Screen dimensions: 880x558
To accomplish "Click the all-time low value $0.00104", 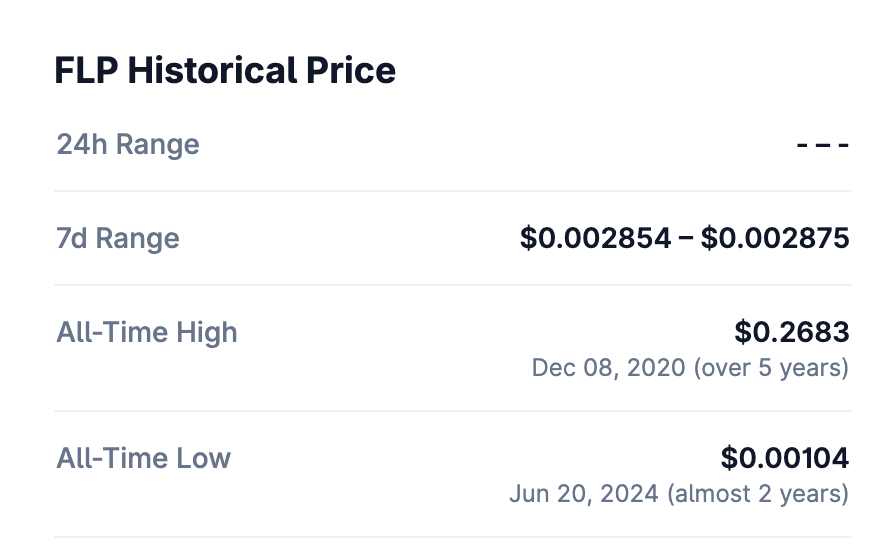I will [x=784, y=459].
